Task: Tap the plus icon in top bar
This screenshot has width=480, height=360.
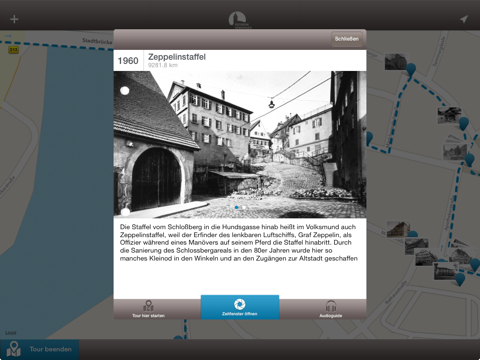Action: pyautogui.click(x=14, y=19)
